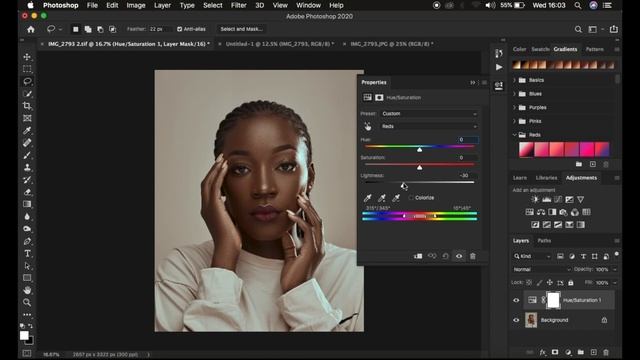This screenshot has width=640, height=360.
Task: Select the Clone Stamp tool
Action: point(27,167)
